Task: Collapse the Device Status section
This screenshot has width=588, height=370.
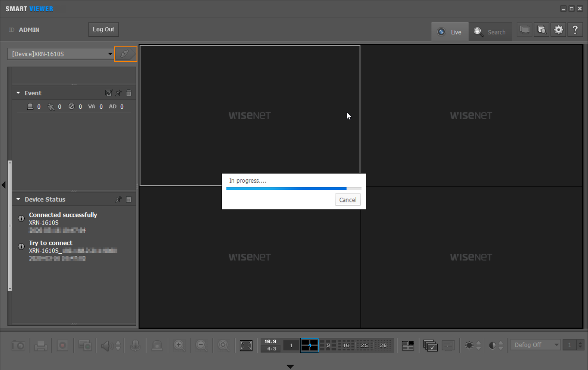Action: (x=18, y=199)
